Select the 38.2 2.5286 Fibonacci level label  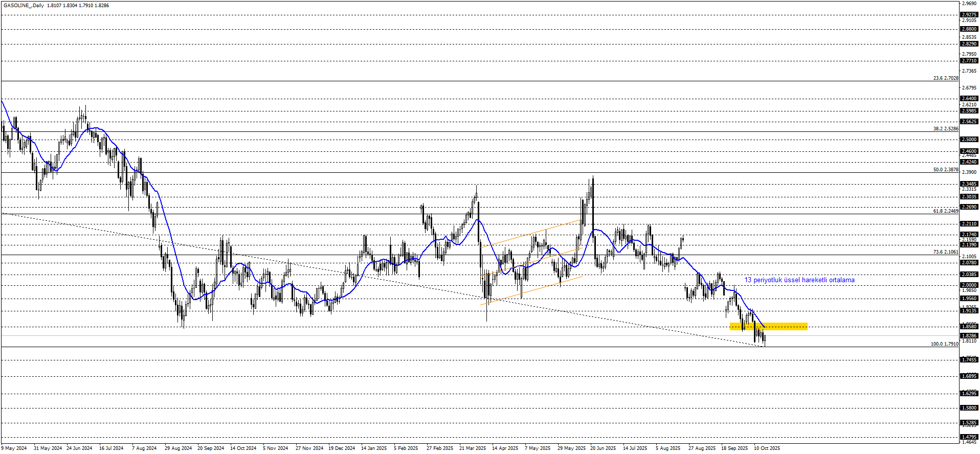tap(945, 129)
